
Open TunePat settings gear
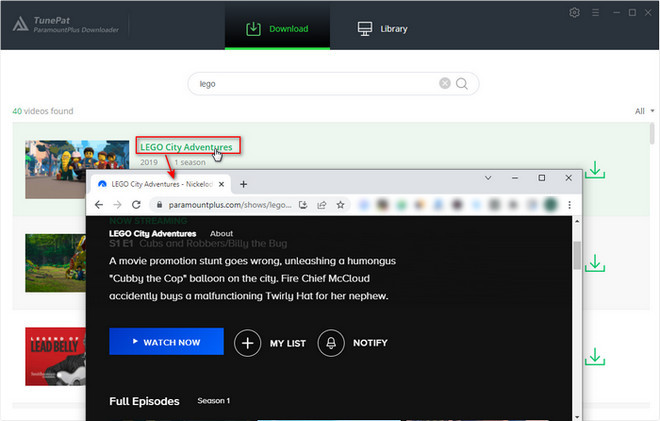tap(574, 13)
